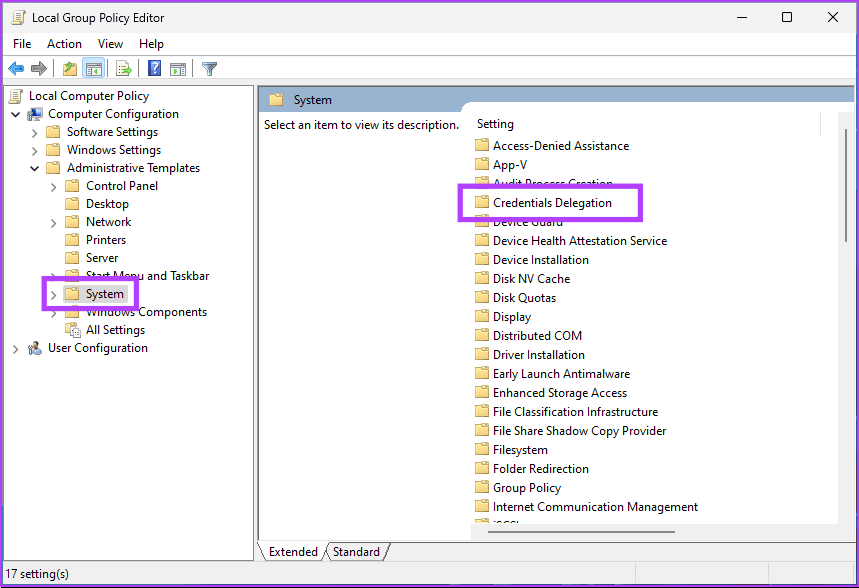The height and width of the screenshot is (588, 859).
Task: Select the Group Policy folder
Action: coord(526,488)
